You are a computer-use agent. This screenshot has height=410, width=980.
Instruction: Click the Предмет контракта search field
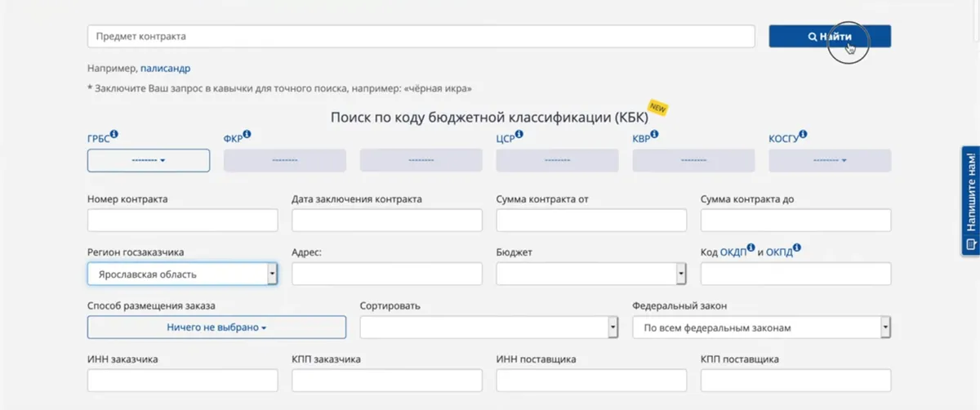click(421, 37)
